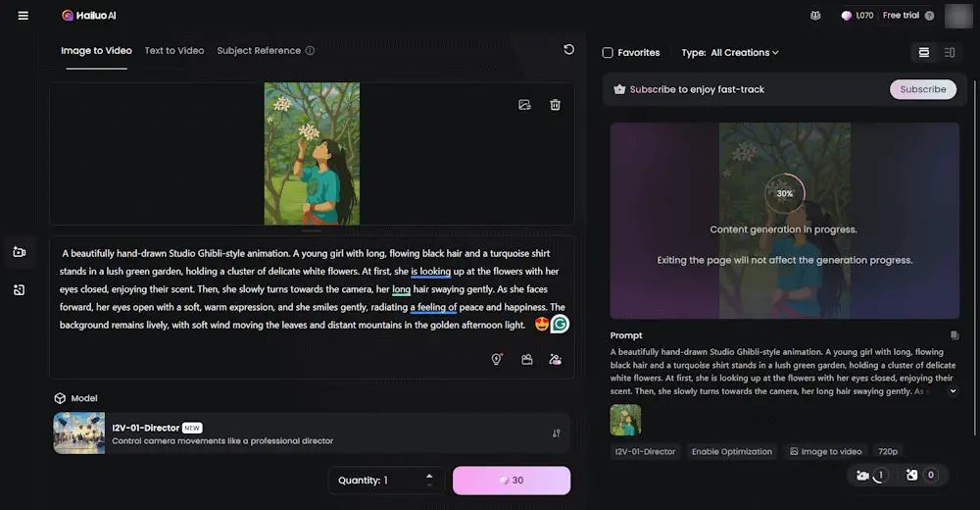The width and height of the screenshot is (980, 510).
Task: Click the prompt inspiration lightbulb icon
Action: click(497, 359)
